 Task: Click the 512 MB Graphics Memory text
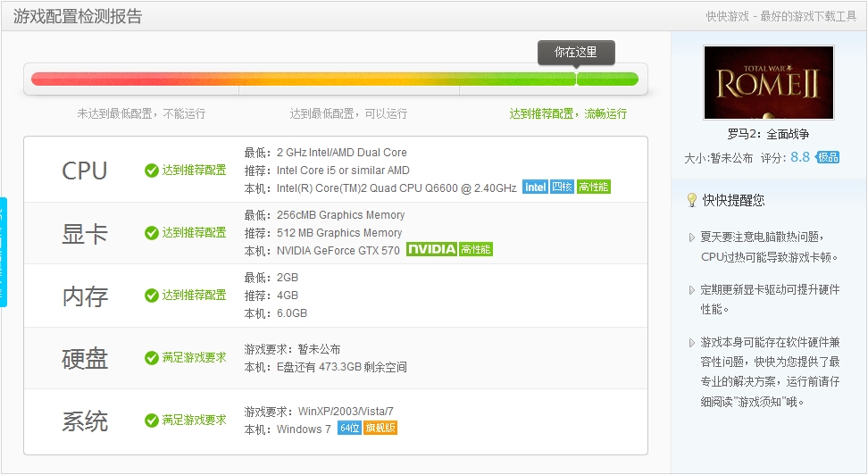click(338, 232)
